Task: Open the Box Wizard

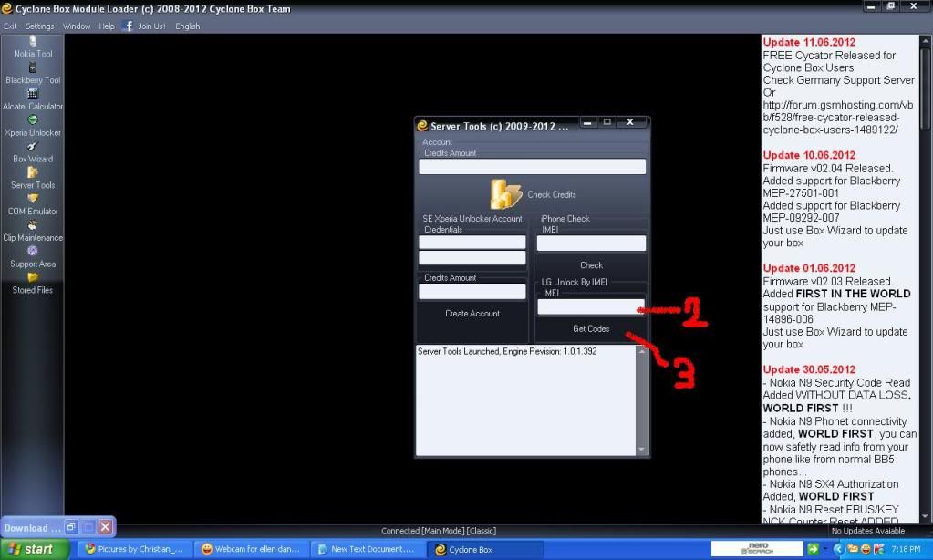Action: (33, 152)
